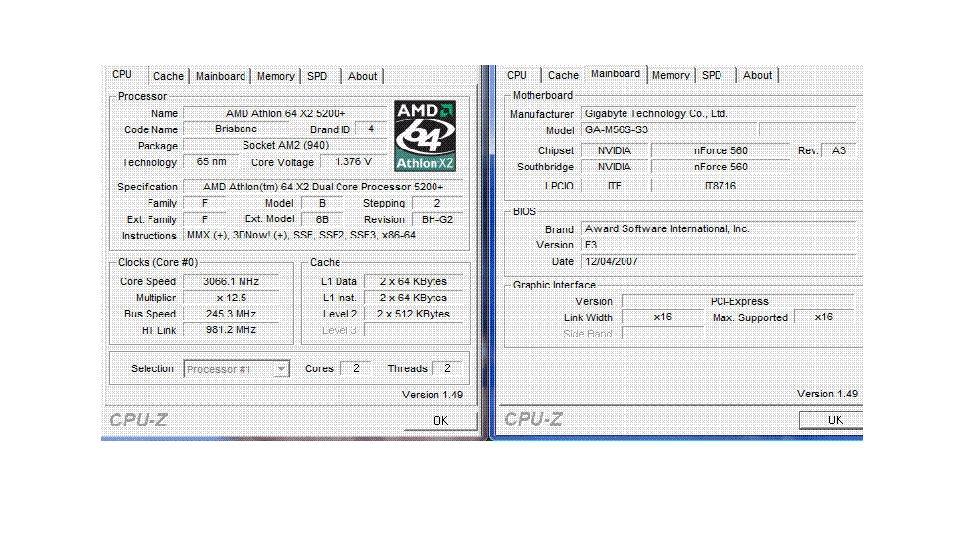
Task: Click the Technology value 65 nm
Action: (x=211, y=162)
